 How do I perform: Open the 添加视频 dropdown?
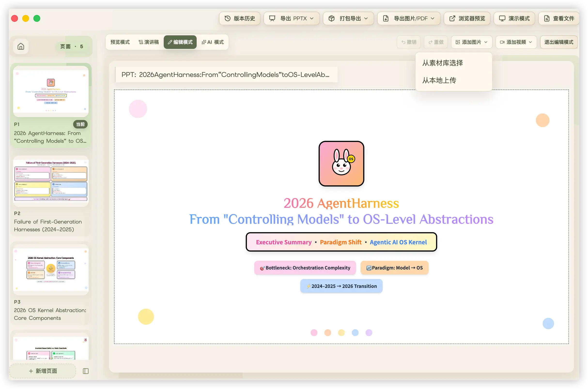(x=516, y=42)
